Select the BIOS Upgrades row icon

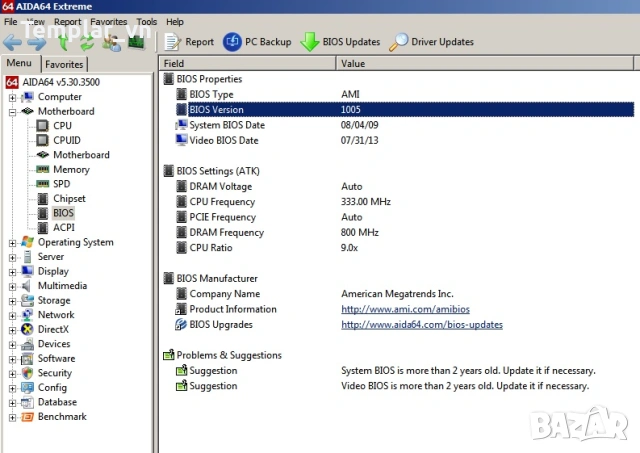click(181, 325)
